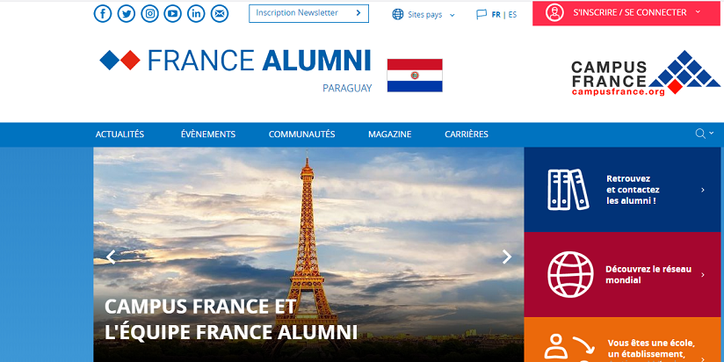
Task: Show previous carousel slide arrow
Action: click(110, 257)
